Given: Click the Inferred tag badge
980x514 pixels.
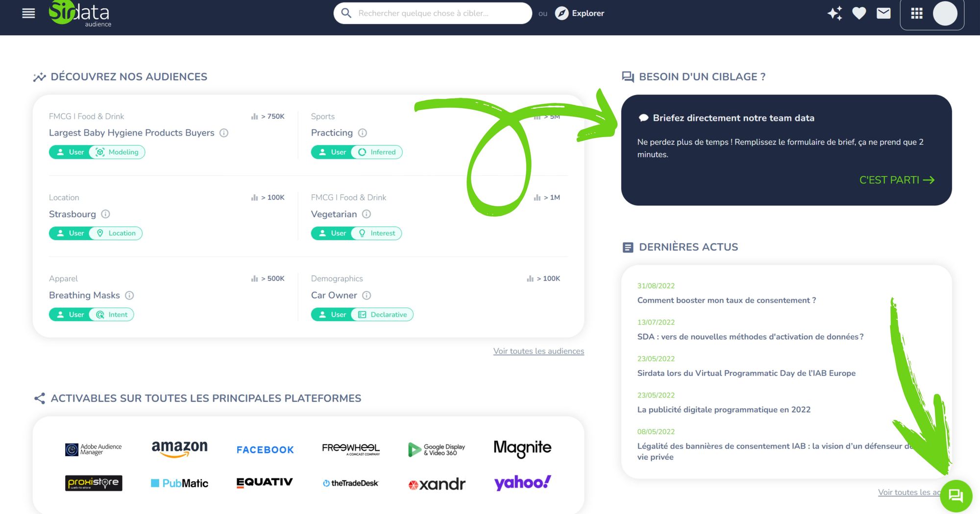Looking at the screenshot, I should 377,152.
